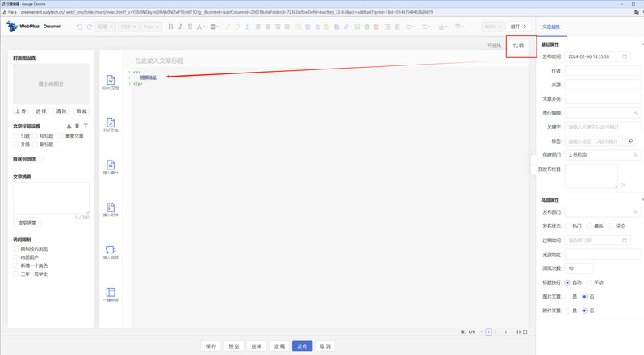Click the 作者 input field
644x355 pixels.
603,70
